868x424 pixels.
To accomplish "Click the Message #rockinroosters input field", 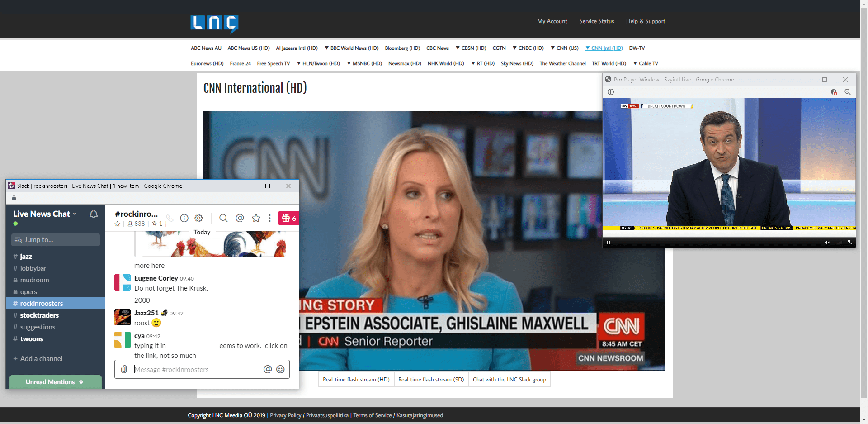I will pyautogui.click(x=197, y=369).
